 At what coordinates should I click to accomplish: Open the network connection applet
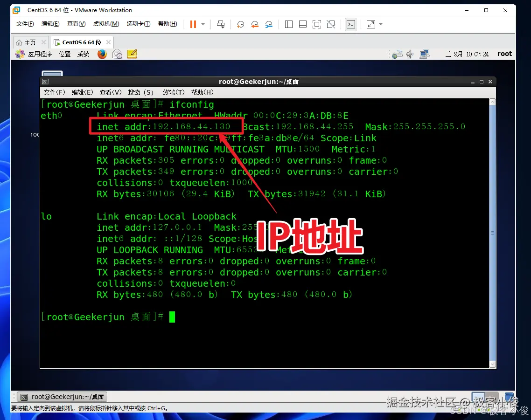coord(424,54)
